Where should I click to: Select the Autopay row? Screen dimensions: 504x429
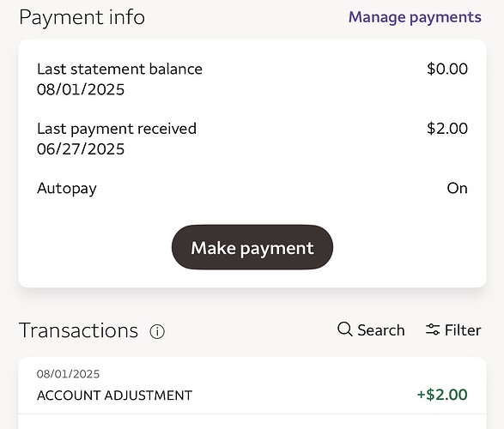point(252,188)
